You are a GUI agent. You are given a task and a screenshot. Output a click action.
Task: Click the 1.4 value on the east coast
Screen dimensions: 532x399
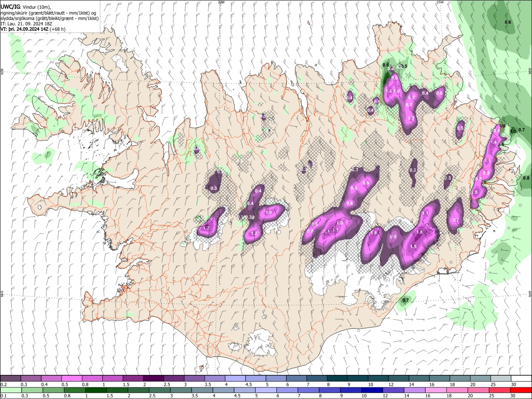pos(494,143)
